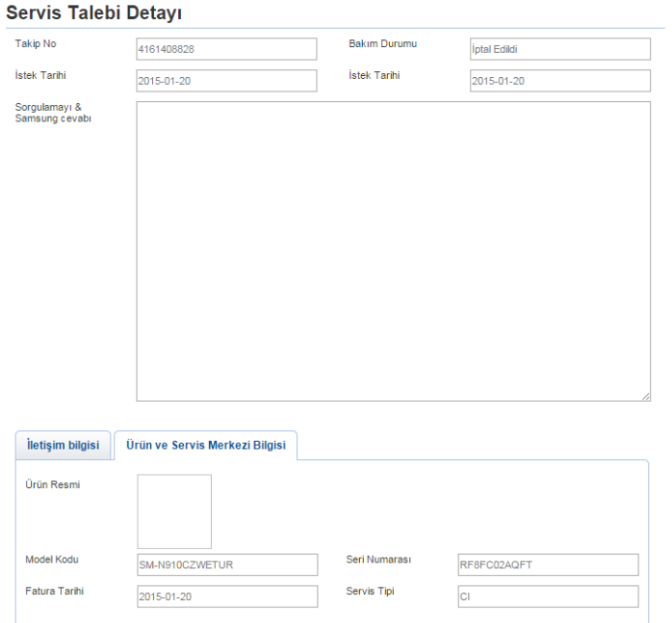Select the Ürün ve Servis Merkezi Bilgisi tab
Viewport: 672px width, 623px height.
click(x=206, y=445)
